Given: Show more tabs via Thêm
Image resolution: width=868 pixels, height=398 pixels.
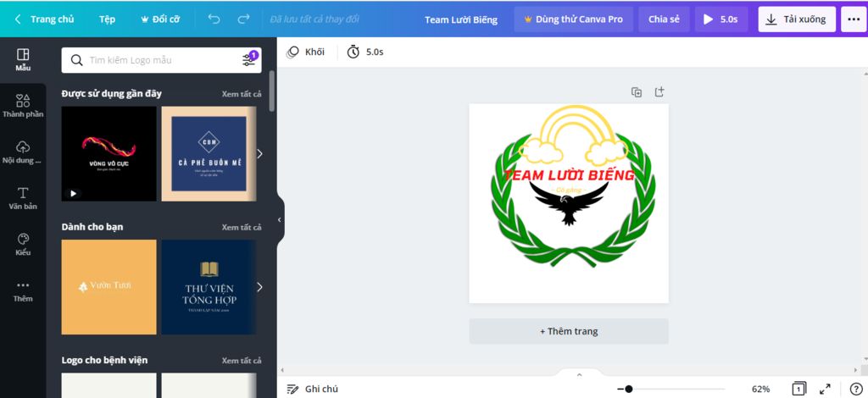Looking at the screenshot, I should click(x=23, y=290).
